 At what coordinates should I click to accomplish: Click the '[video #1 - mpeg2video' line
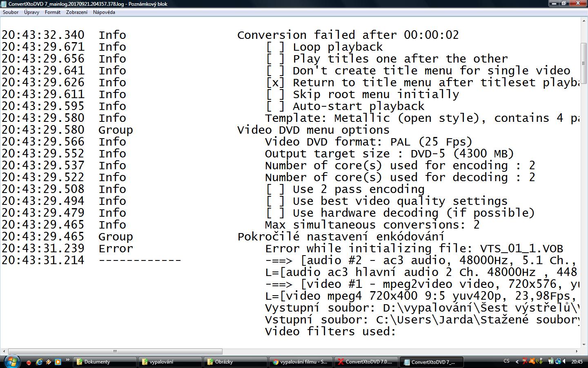423,284
